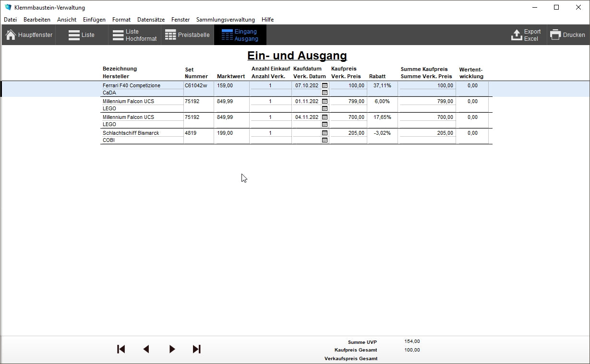Switch to Liste view

click(x=82, y=35)
